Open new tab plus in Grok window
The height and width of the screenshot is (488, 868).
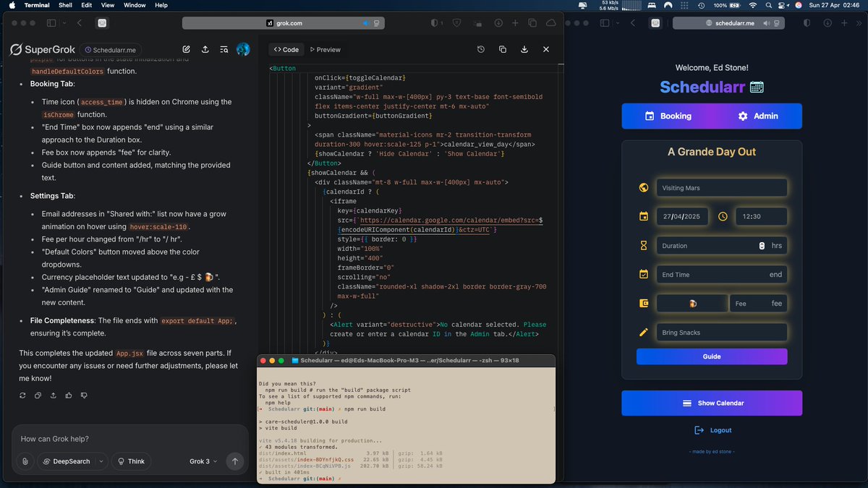pos(515,23)
